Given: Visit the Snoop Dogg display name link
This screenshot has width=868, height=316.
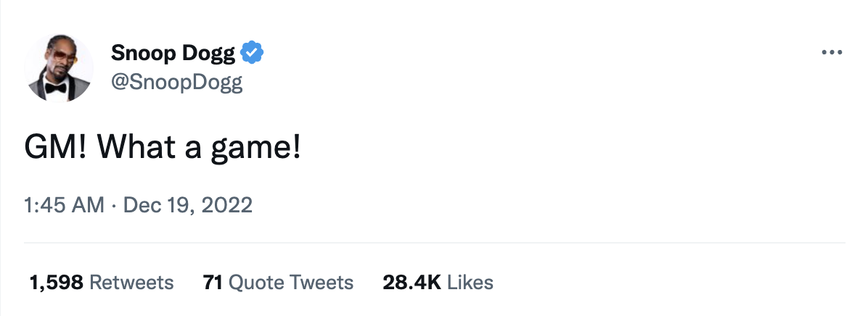Looking at the screenshot, I should coord(173,53).
